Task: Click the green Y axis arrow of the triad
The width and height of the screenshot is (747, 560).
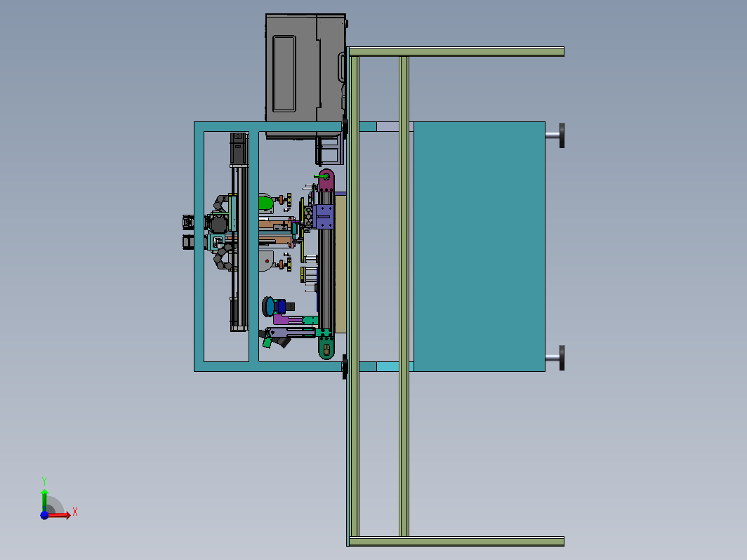Action: click(44, 500)
